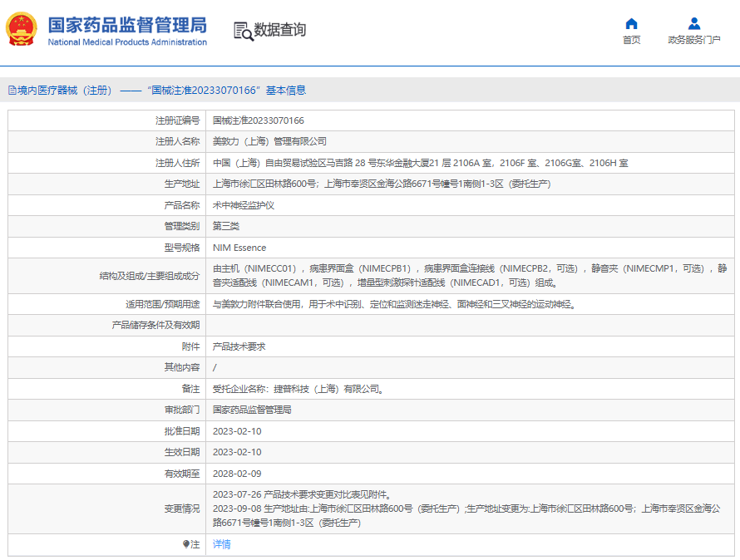Click the 结构及组成 composition description
This screenshot has height=560, width=740.
tap(470, 276)
